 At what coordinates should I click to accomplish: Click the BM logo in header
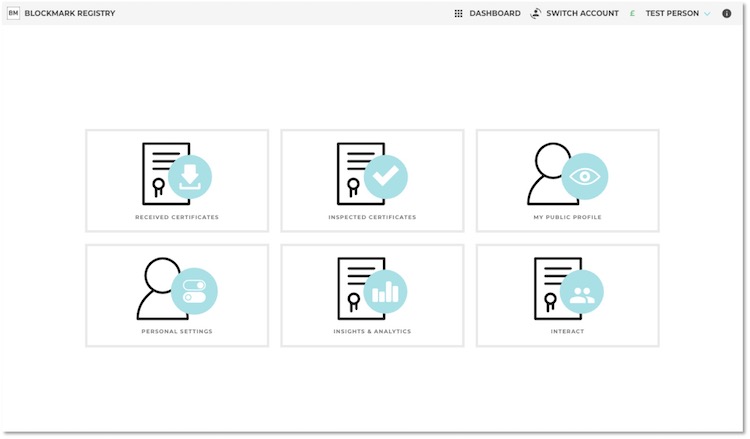(13, 14)
